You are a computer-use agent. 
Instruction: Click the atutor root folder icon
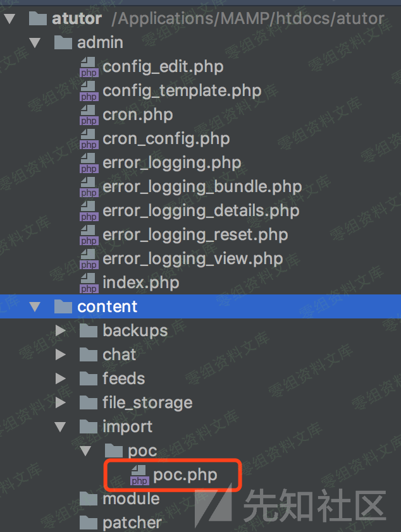[x=37, y=18]
